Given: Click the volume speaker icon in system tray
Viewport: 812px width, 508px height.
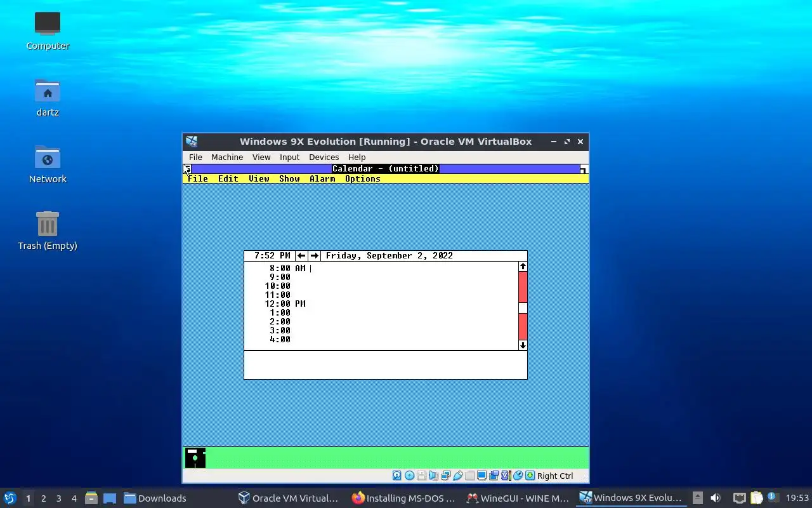Looking at the screenshot, I should coord(716,498).
